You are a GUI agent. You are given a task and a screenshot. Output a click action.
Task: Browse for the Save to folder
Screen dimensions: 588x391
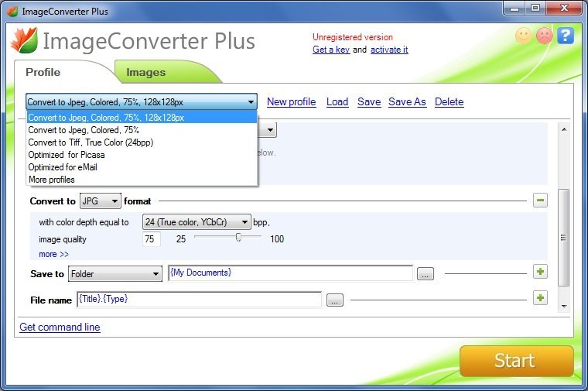pos(426,274)
